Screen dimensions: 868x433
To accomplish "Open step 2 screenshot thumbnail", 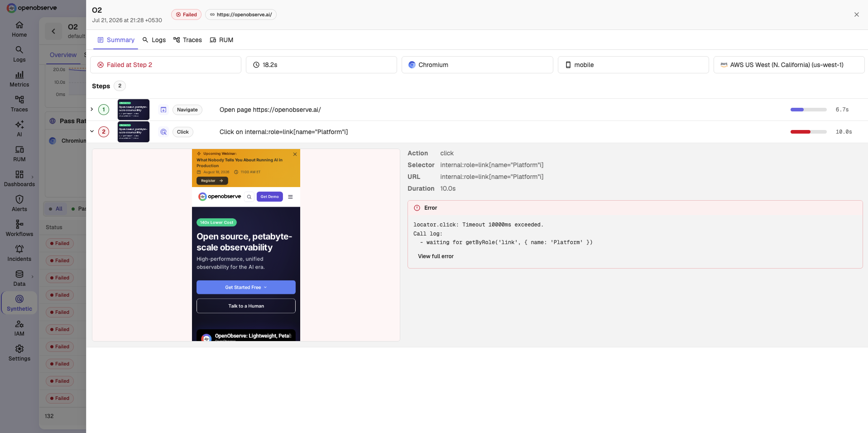I will pos(133,132).
